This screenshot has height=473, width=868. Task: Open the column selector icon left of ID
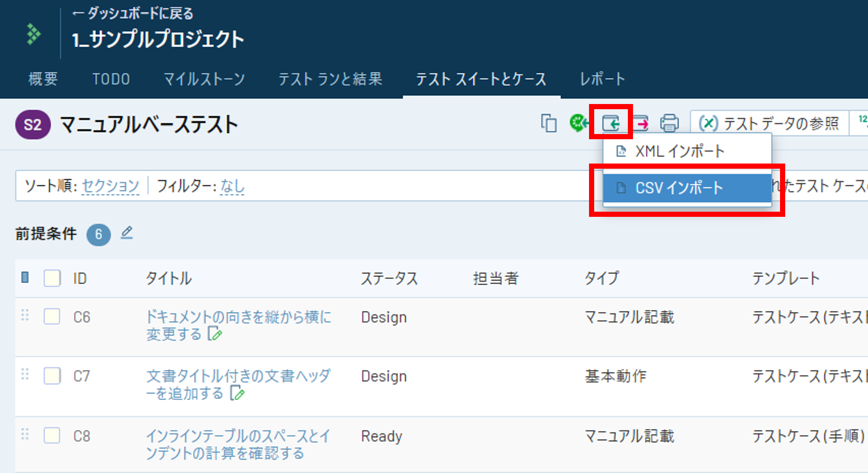point(25,278)
